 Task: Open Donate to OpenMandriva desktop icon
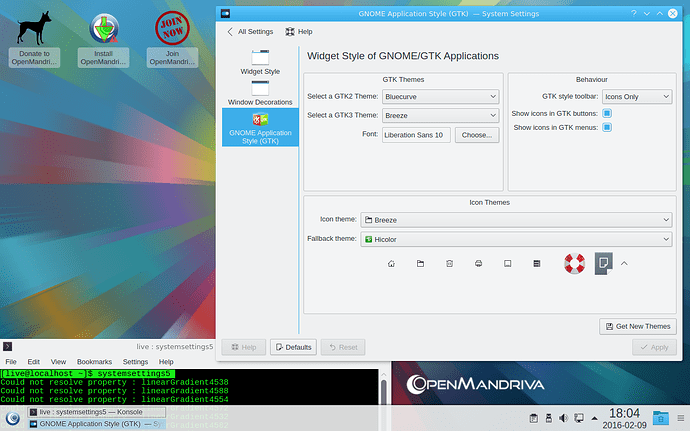coord(34,39)
